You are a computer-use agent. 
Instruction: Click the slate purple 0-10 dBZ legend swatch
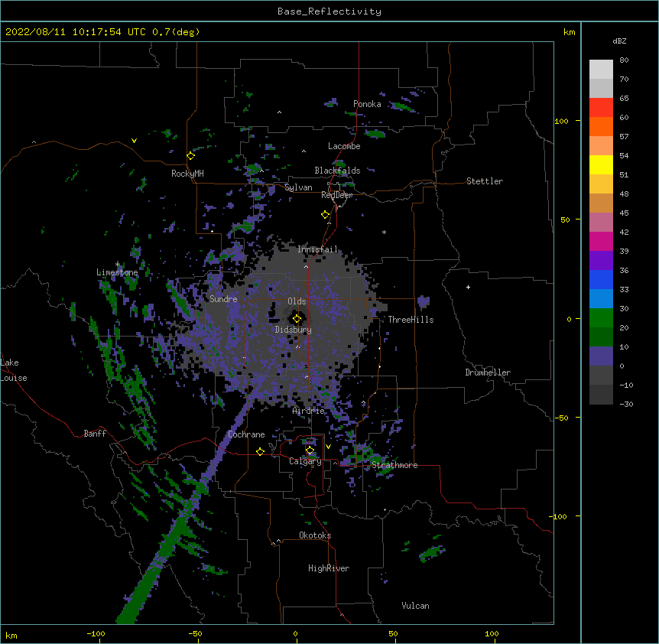[x=601, y=356]
